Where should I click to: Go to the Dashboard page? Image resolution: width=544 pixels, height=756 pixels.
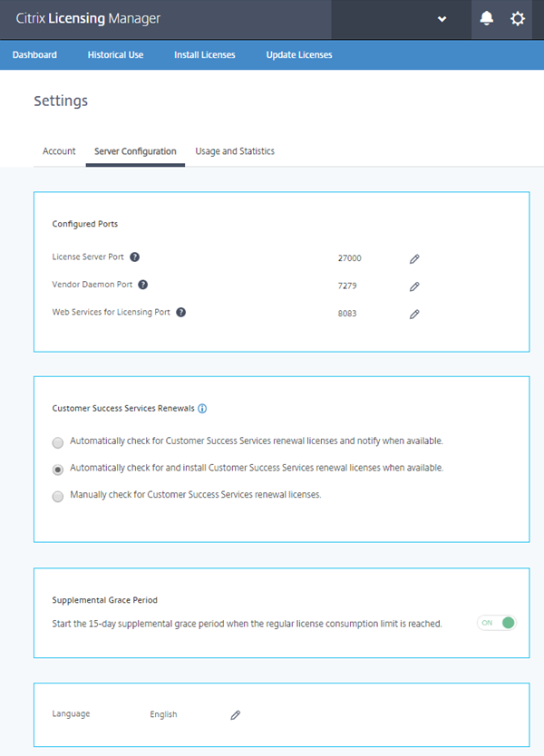pos(34,55)
